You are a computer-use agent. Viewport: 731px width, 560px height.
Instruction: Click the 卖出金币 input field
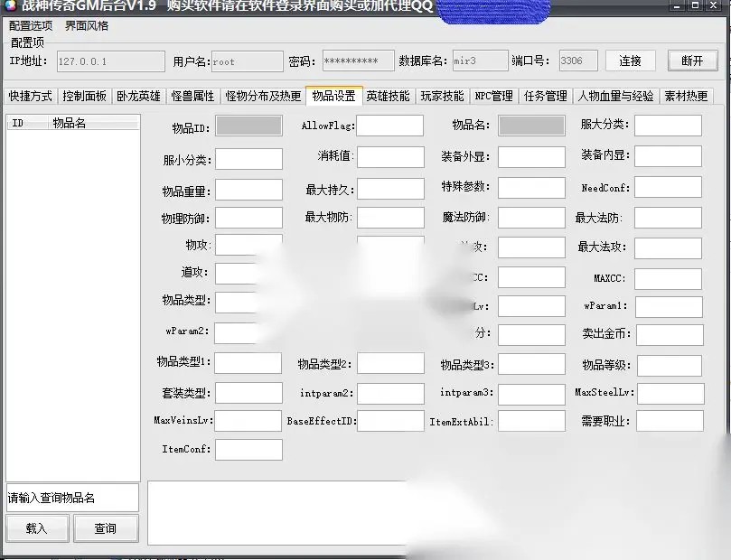[670, 335]
